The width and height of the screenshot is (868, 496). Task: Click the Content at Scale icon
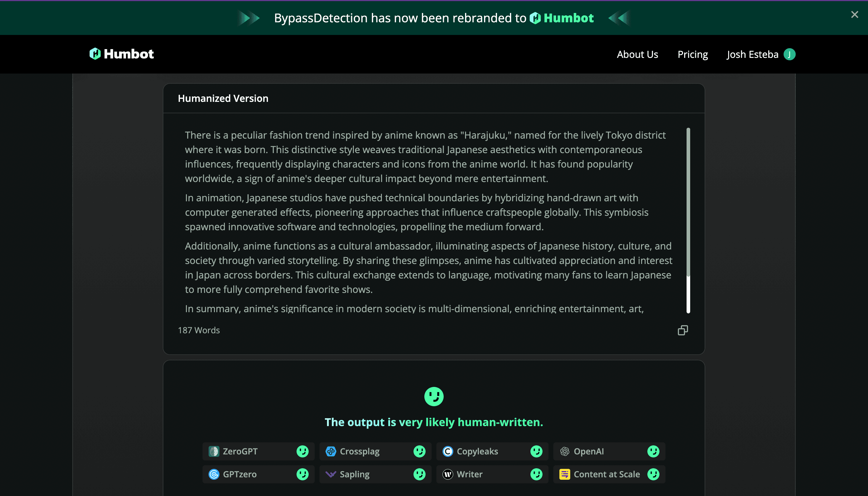[565, 474]
